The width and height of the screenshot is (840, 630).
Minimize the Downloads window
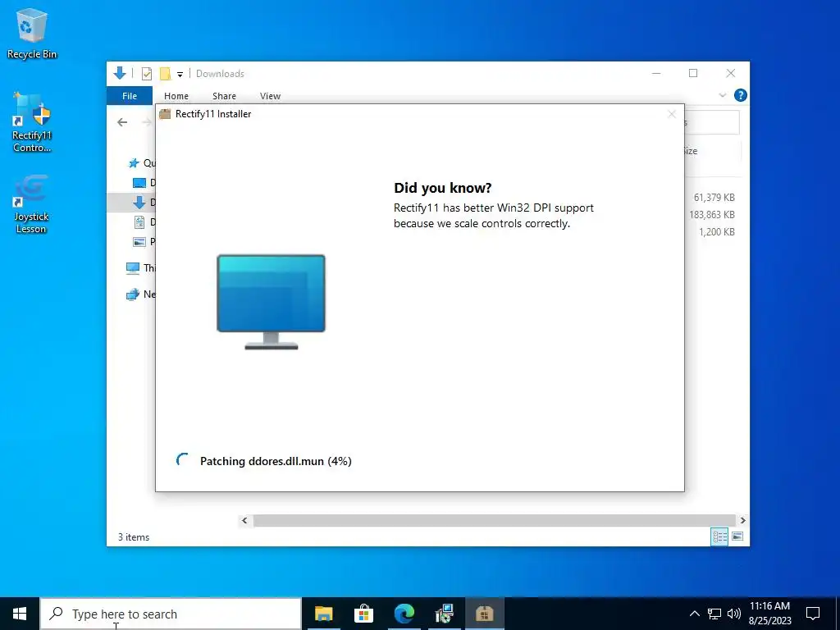[x=656, y=73]
